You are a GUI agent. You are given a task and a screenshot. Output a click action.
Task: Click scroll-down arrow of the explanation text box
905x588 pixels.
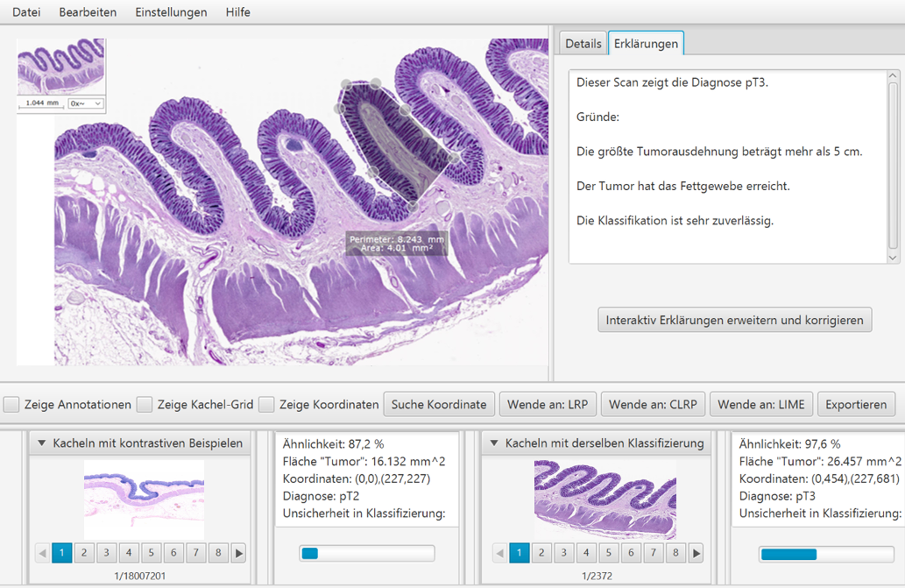tap(893, 258)
